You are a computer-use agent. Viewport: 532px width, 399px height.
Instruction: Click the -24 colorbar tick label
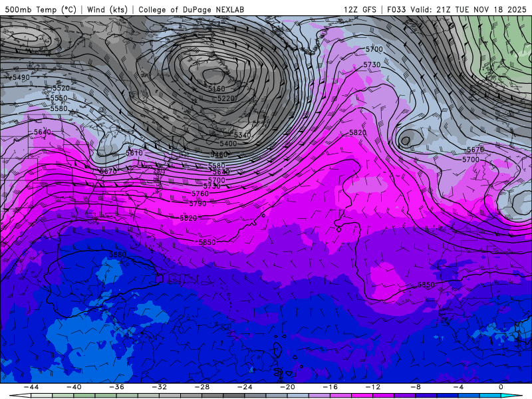(x=245, y=387)
